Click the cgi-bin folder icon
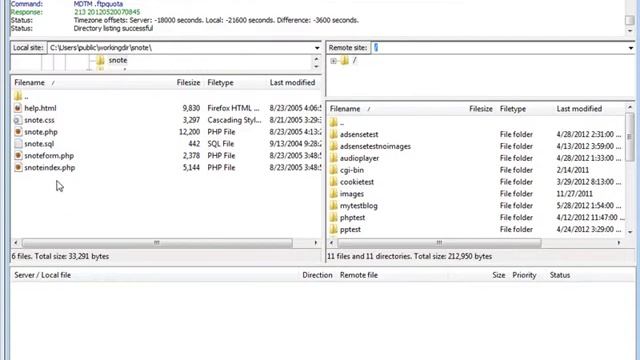The image size is (640, 360). (x=333, y=170)
